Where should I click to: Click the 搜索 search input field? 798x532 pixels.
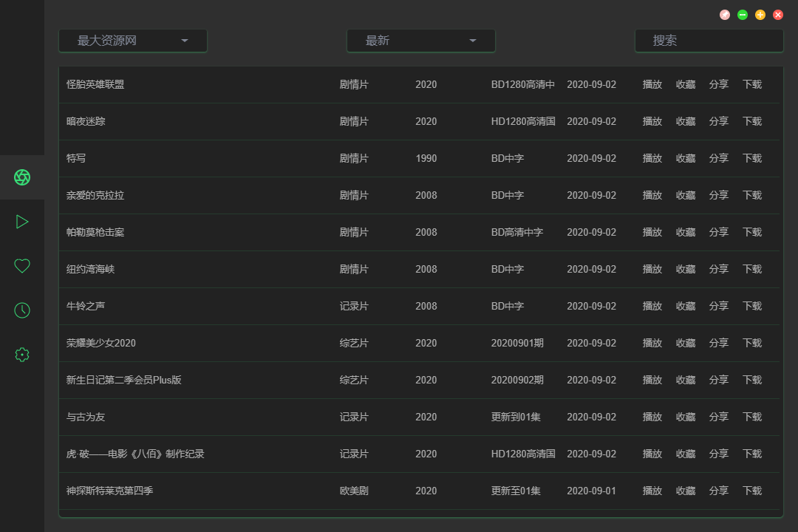click(x=709, y=41)
